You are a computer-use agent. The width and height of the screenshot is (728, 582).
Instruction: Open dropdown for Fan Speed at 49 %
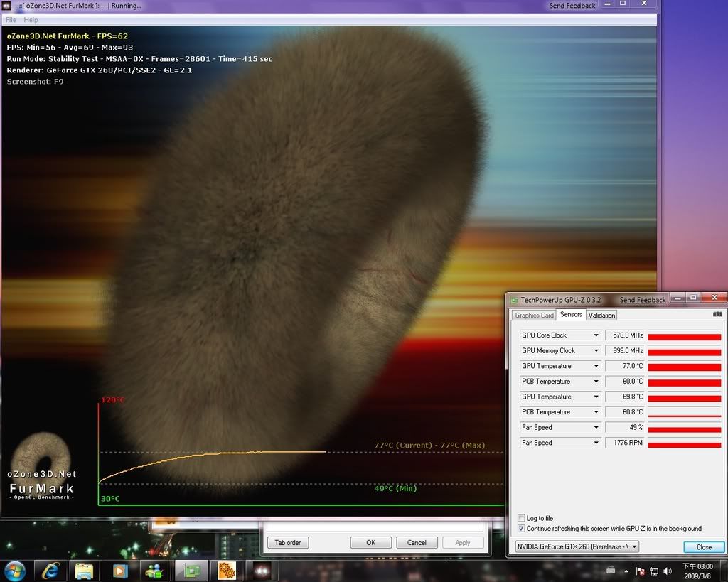596,427
